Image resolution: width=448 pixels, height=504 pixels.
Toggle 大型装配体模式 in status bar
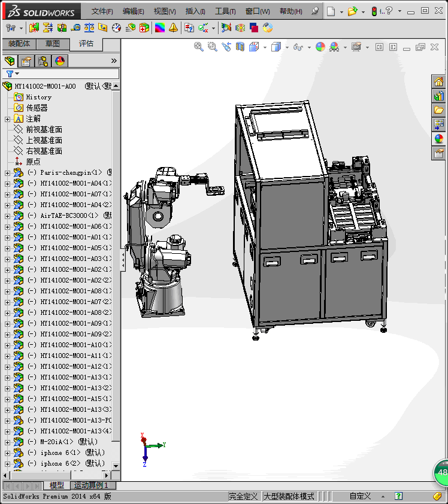[289, 496]
